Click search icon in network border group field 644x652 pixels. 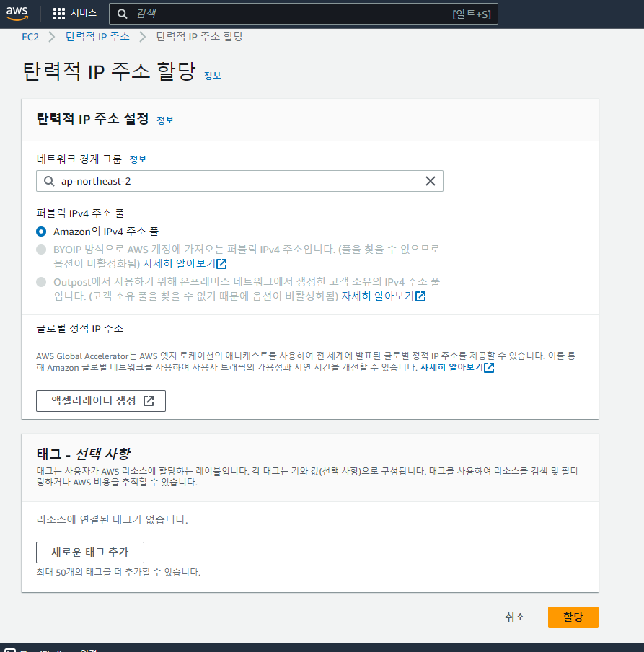click(49, 181)
